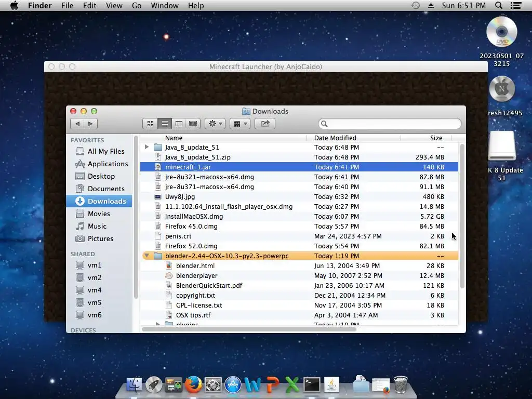Screen dimensions: 532x399
Task: Expand the Java_8_update_51 folder
Action: [x=147, y=147]
